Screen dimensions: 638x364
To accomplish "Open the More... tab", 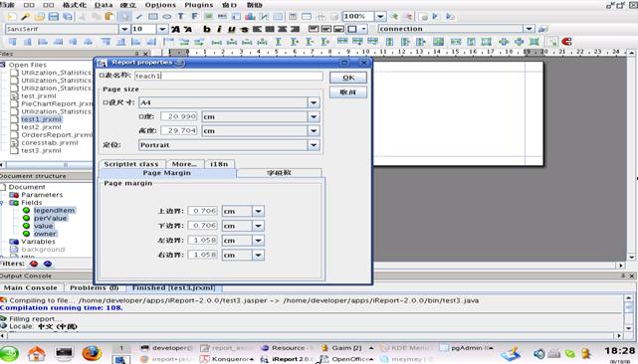I will click(184, 164).
